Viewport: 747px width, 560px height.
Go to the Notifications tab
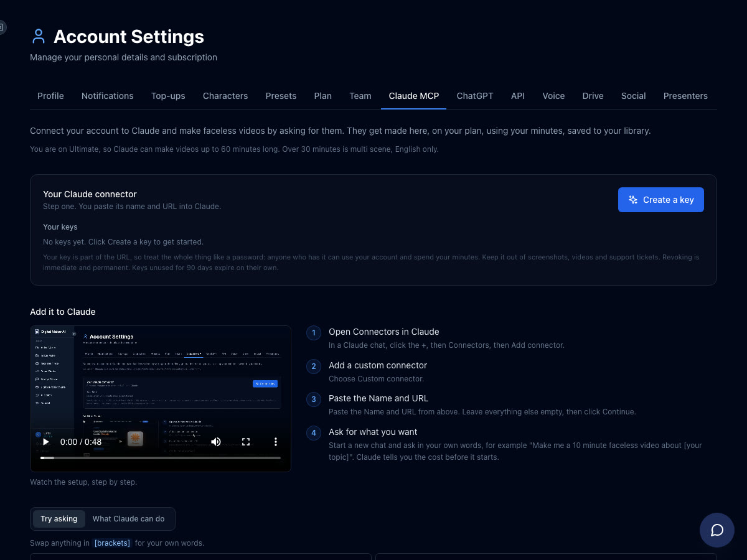click(x=108, y=96)
